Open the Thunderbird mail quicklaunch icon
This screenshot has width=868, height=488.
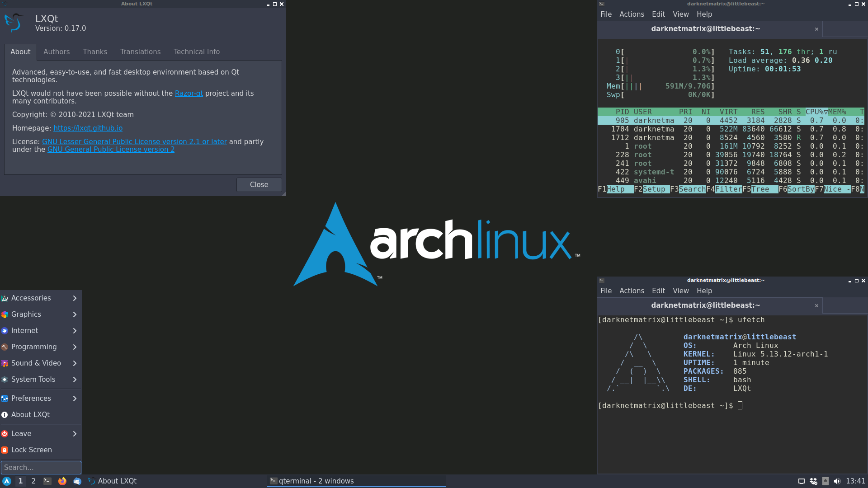[x=77, y=481]
